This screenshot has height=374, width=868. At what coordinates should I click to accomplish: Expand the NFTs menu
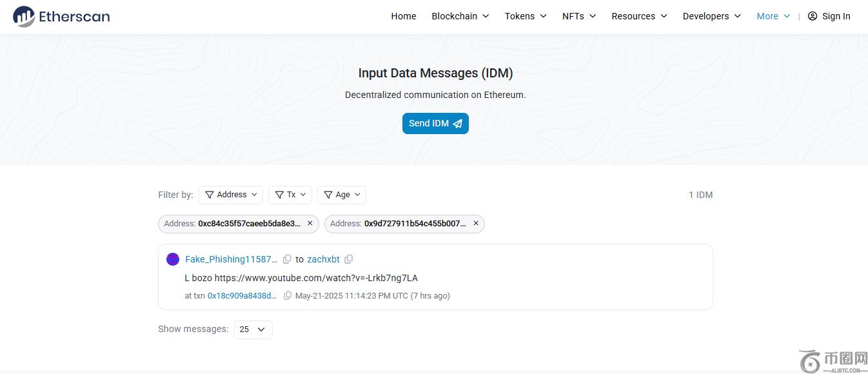[579, 16]
